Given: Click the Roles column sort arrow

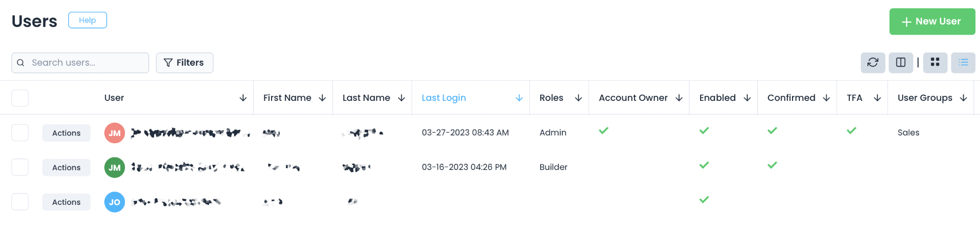Looking at the screenshot, I should point(578,98).
